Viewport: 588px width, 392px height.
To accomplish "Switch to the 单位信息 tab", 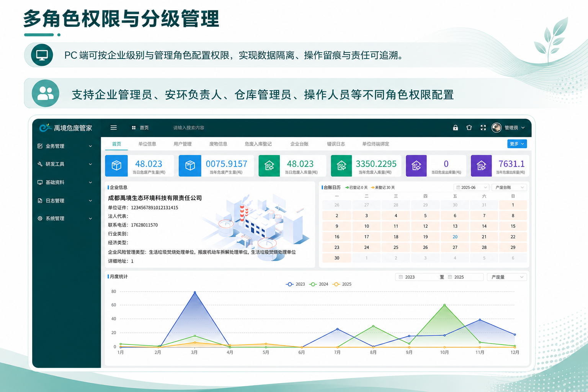I will (x=147, y=144).
